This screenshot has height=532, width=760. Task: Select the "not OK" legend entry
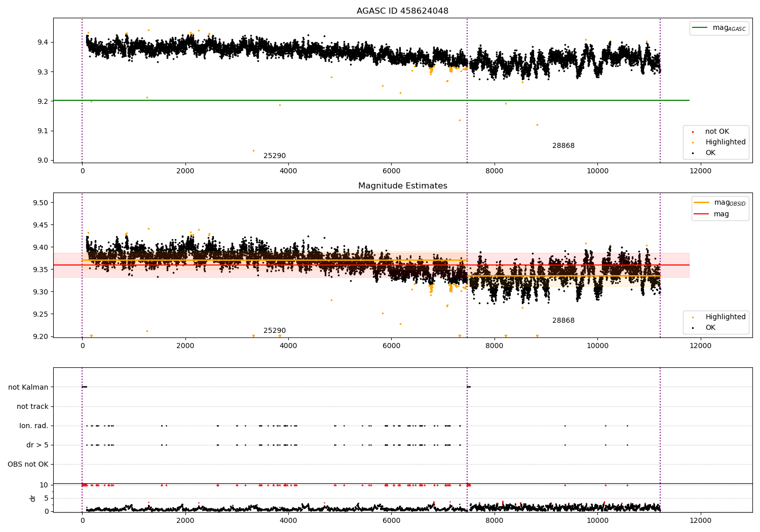click(x=717, y=132)
